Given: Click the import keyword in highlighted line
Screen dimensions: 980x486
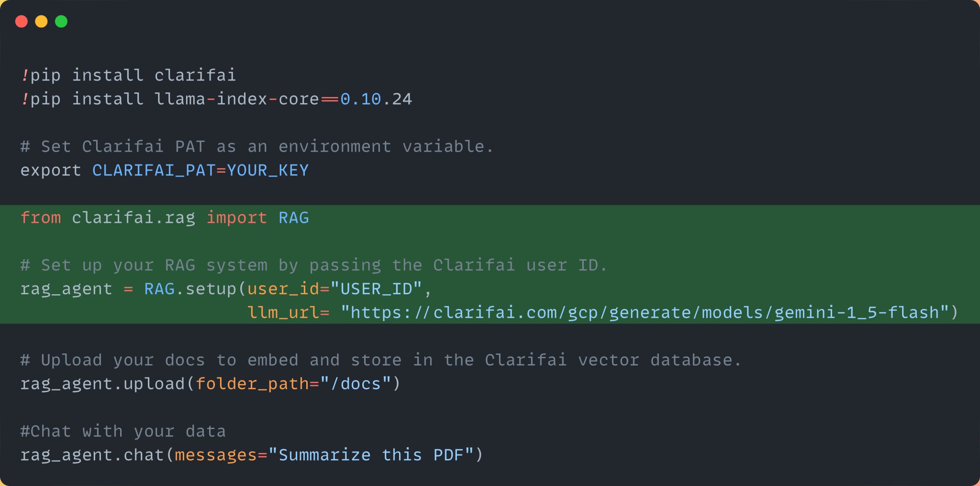Looking at the screenshot, I should coord(236,218).
